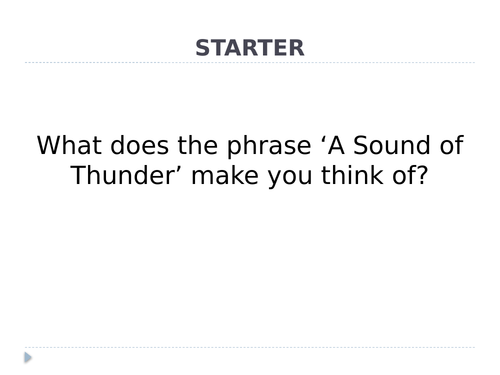The width and height of the screenshot is (500, 375).
Task: Click the word 'of' ending the first line
Action: [x=452, y=145]
